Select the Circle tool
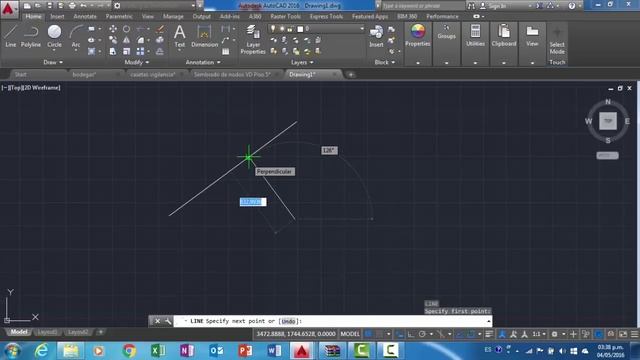The height and width of the screenshot is (360, 640). tap(54, 36)
